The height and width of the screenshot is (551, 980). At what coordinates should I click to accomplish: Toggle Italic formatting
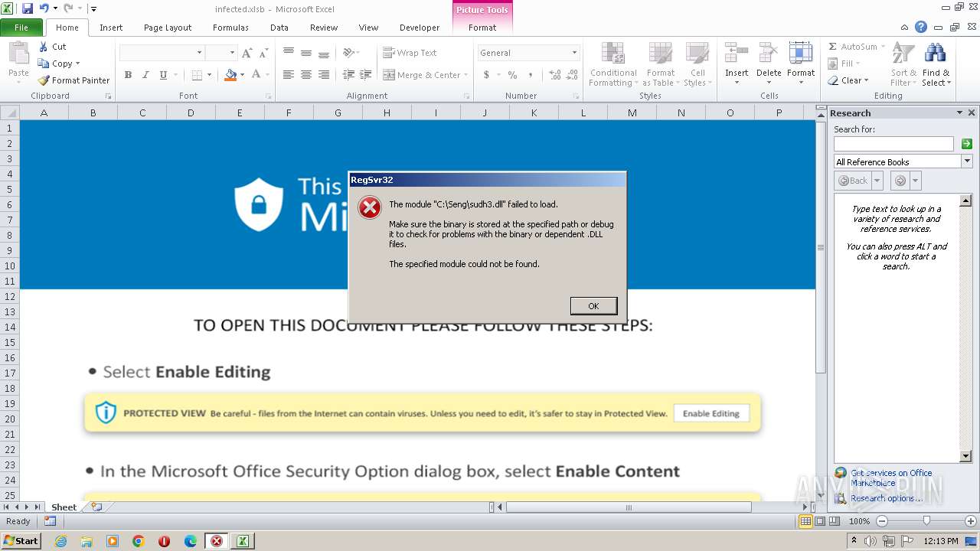tap(145, 75)
